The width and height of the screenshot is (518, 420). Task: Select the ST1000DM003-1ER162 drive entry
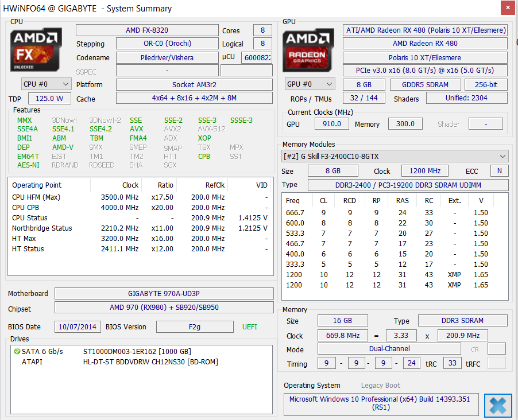coord(137,351)
